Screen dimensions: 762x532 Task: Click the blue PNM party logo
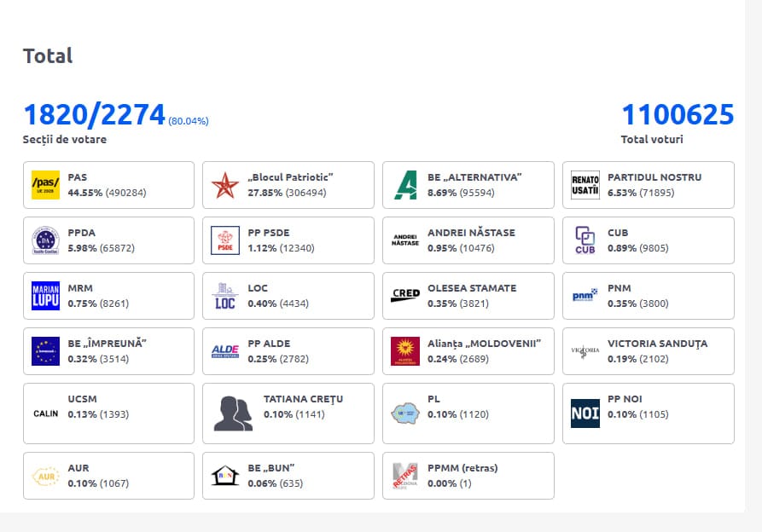click(x=585, y=295)
